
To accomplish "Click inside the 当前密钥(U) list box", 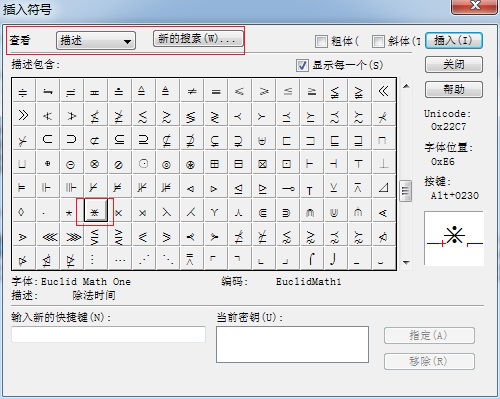I will 292,344.
